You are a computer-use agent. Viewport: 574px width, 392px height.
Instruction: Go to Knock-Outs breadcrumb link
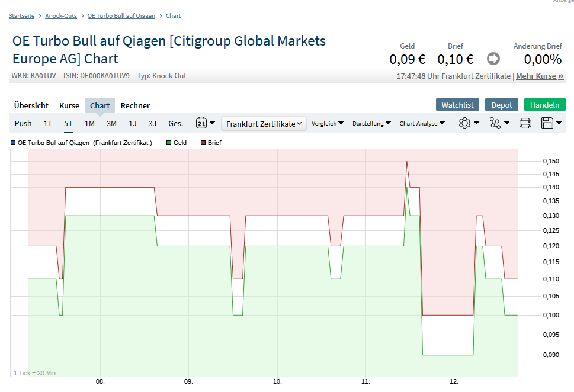coord(61,15)
